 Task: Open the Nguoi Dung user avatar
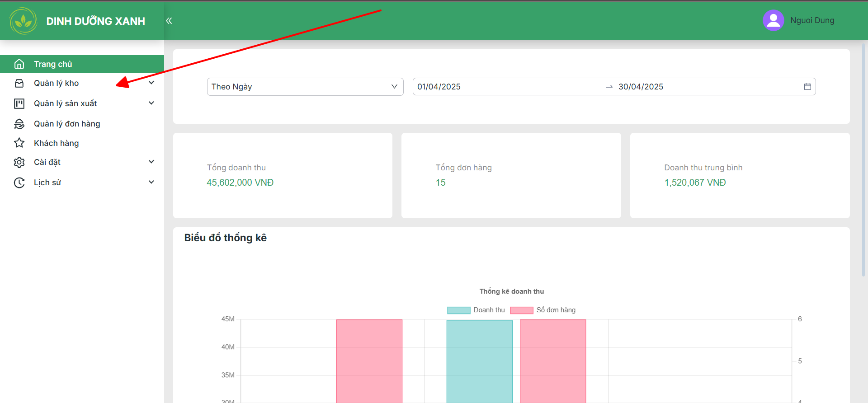point(773,20)
